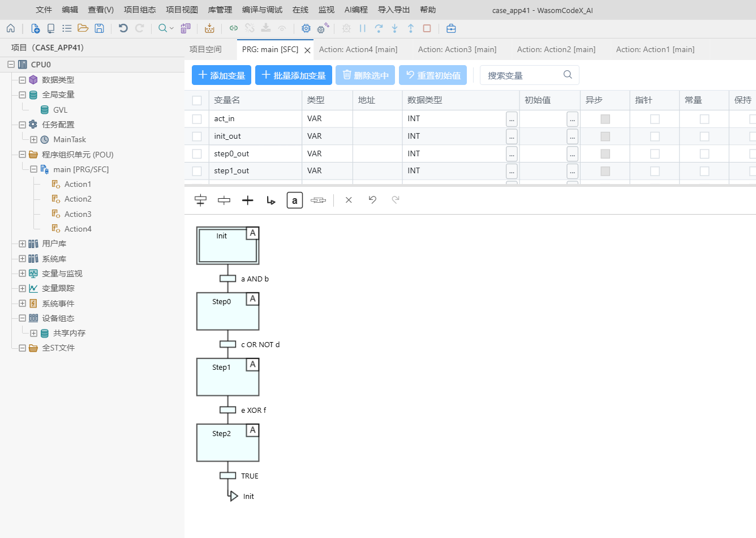Switch to the Action: Action3 [main] tab
Image resolution: width=756 pixels, height=538 pixels.
pos(457,49)
